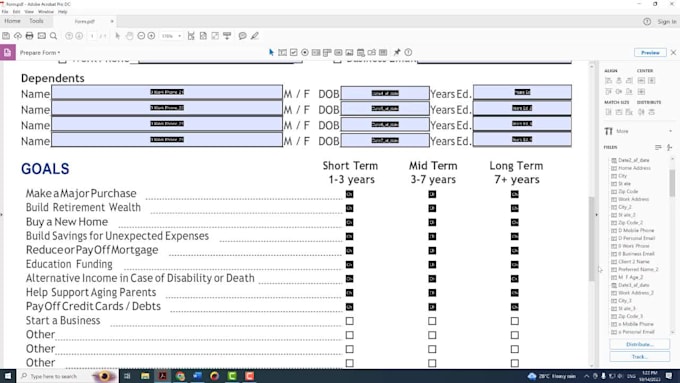Click the Prepare Form purple icon
The width and height of the screenshot is (680, 383).
[x=8, y=52]
